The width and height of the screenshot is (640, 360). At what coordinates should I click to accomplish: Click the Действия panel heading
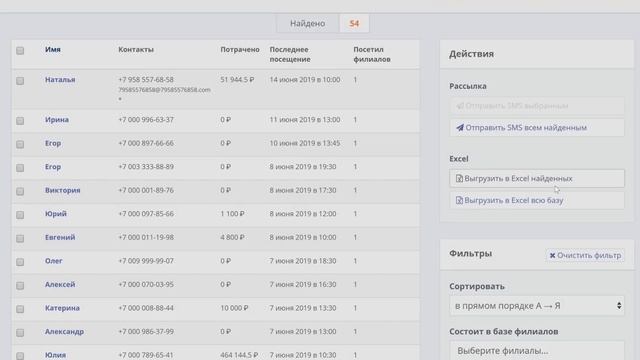point(471,54)
